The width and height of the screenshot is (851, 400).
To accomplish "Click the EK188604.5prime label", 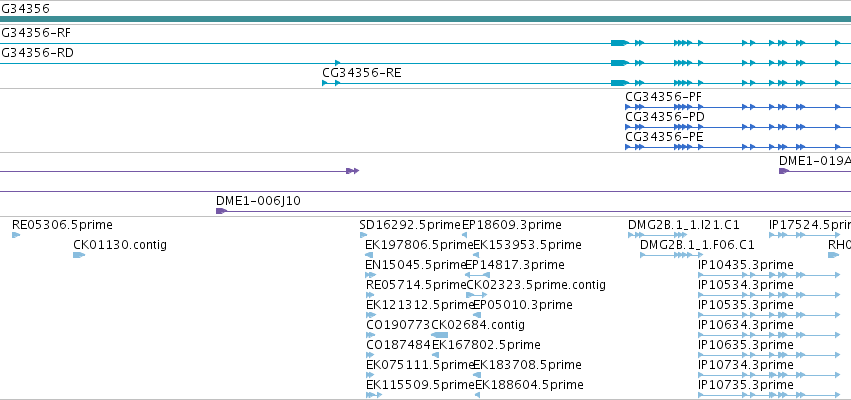I will [x=529, y=385].
